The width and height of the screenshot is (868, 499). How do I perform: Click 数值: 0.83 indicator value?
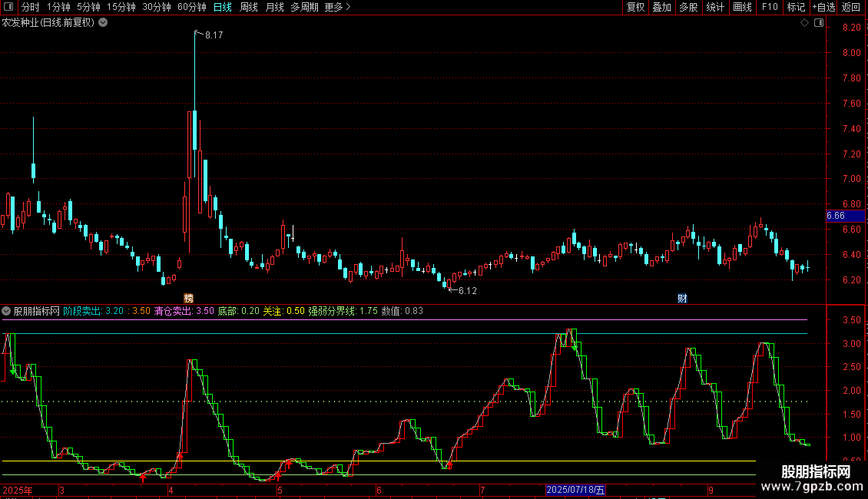click(402, 311)
